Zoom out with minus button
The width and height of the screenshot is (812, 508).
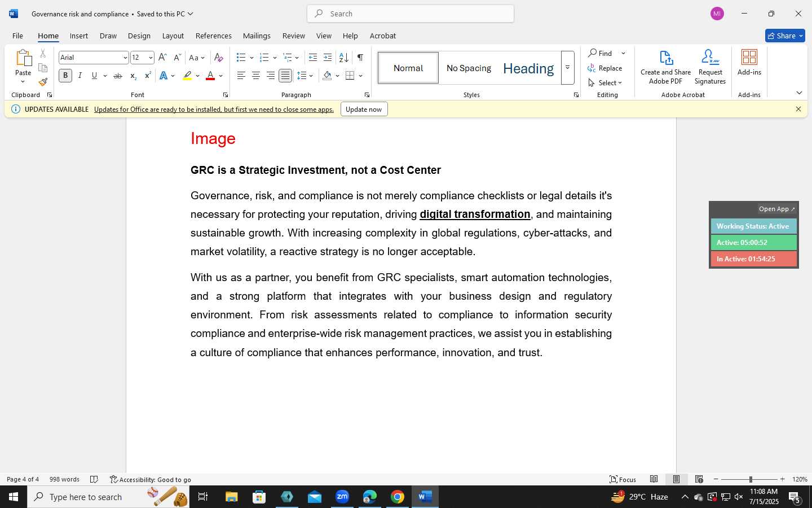pyautogui.click(x=716, y=479)
